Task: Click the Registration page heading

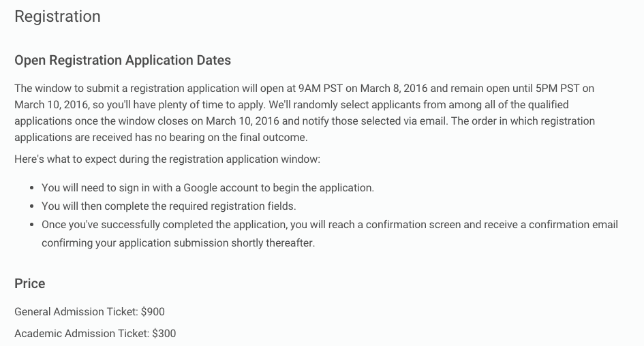Action: pos(57,17)
